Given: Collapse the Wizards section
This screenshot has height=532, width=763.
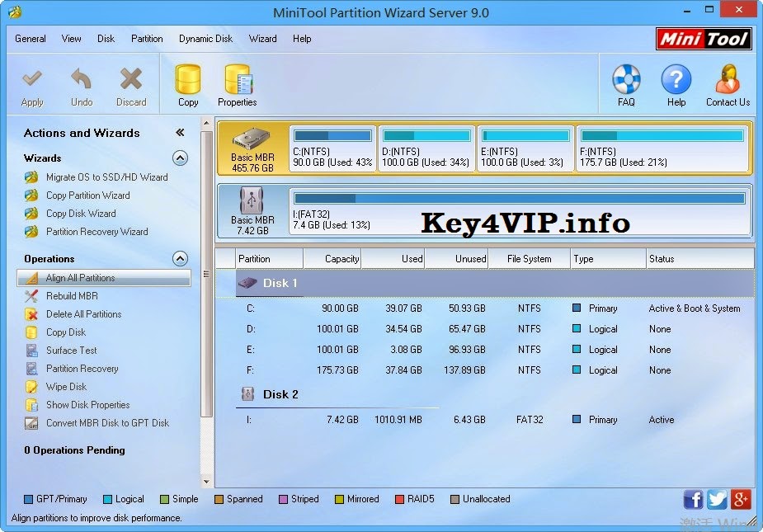Looking at the screenshot, I should (x=181, y=158).
